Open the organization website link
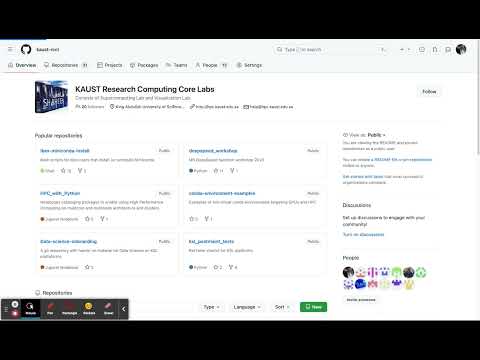The image size is (480, 360). coord(214,107)
